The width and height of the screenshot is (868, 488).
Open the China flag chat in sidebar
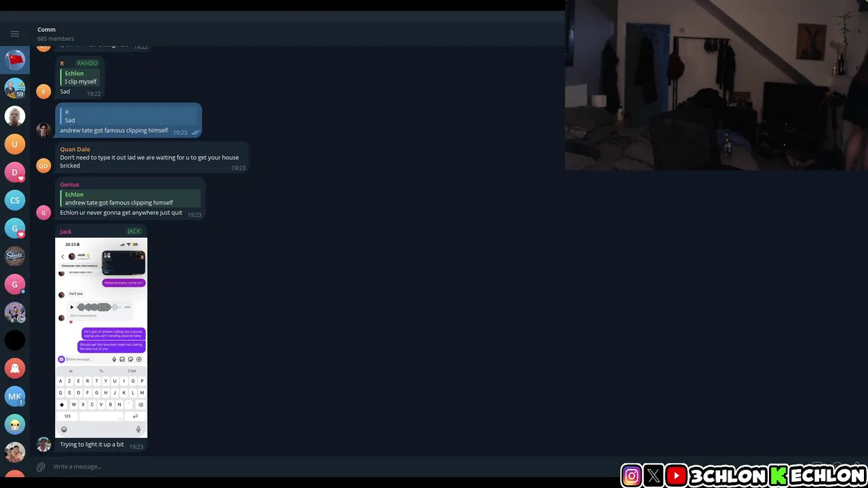coord(15,60)
